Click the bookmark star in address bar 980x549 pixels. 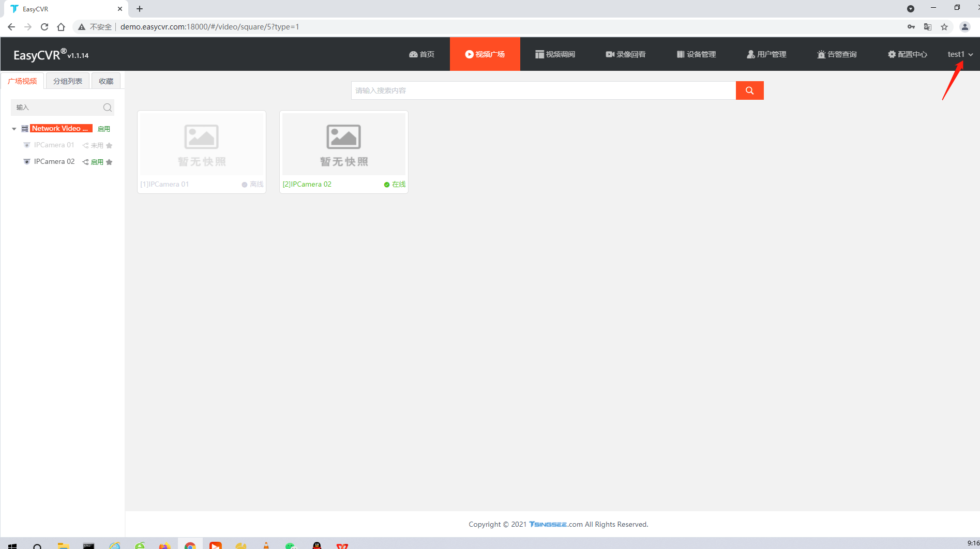click(944, 27)
